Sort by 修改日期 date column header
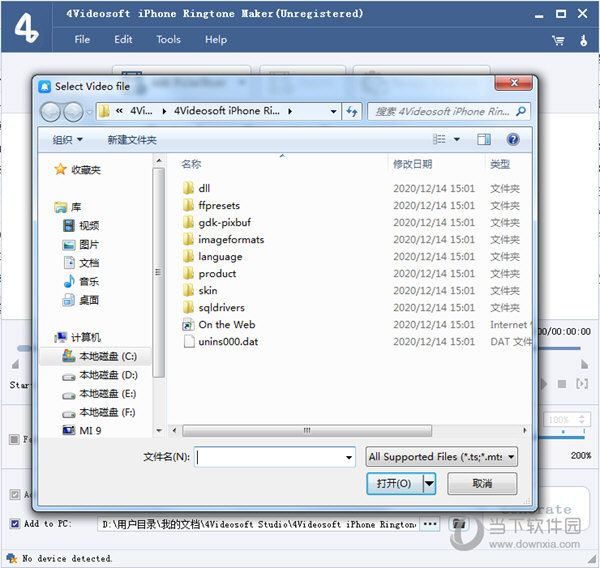 pos(412,164)
